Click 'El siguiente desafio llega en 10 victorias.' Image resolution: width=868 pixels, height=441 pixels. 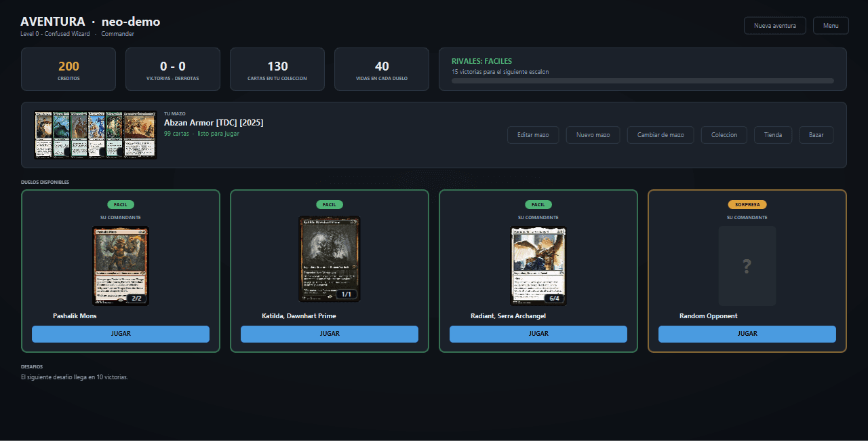point(75,377)
